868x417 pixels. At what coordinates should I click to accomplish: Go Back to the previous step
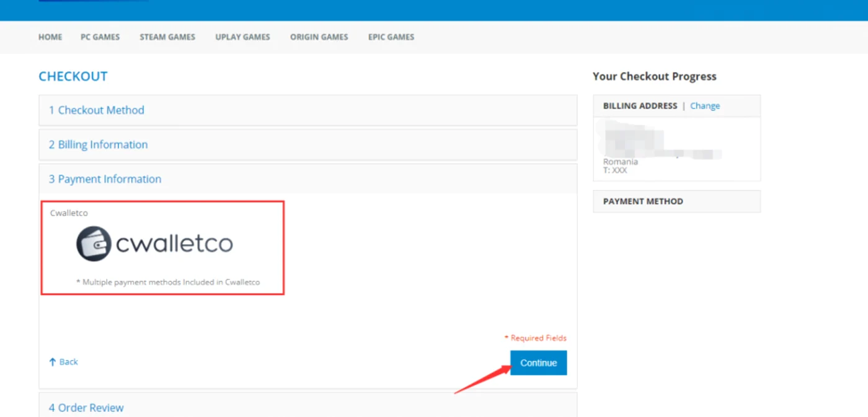point(64,362)
